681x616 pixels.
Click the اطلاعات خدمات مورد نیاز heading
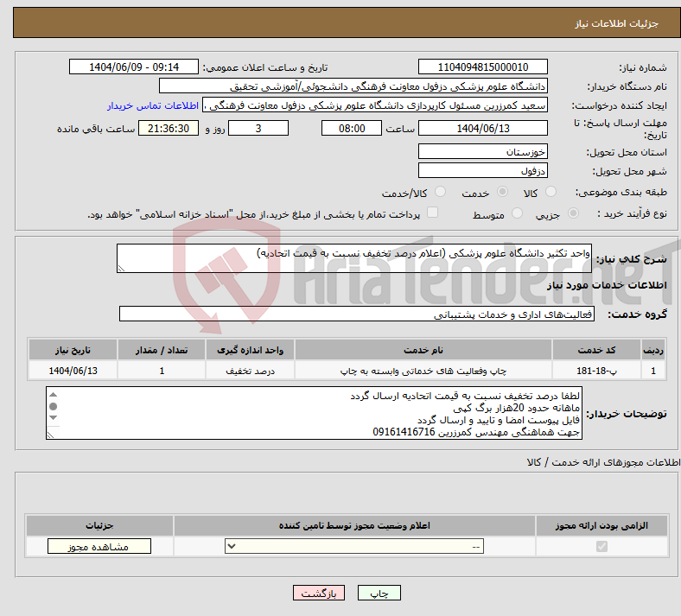(607, 285)
